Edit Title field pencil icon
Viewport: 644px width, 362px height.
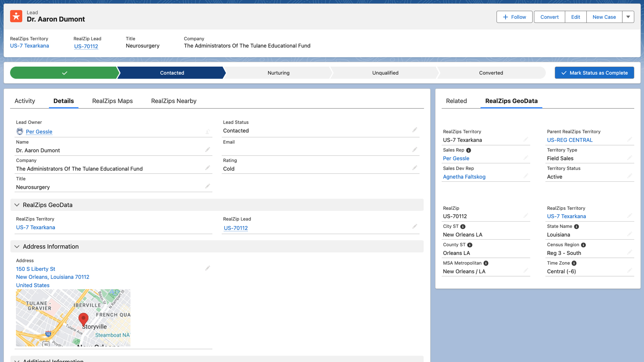208,186
